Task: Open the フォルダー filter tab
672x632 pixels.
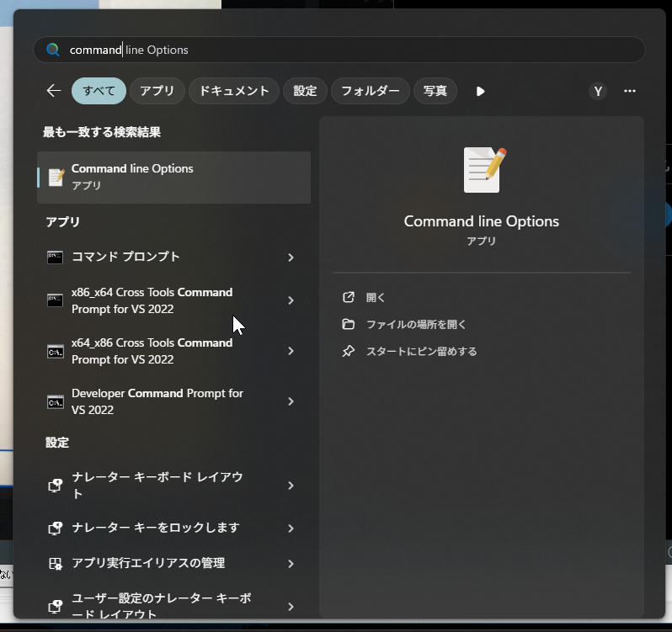Action: coord(371,91)
